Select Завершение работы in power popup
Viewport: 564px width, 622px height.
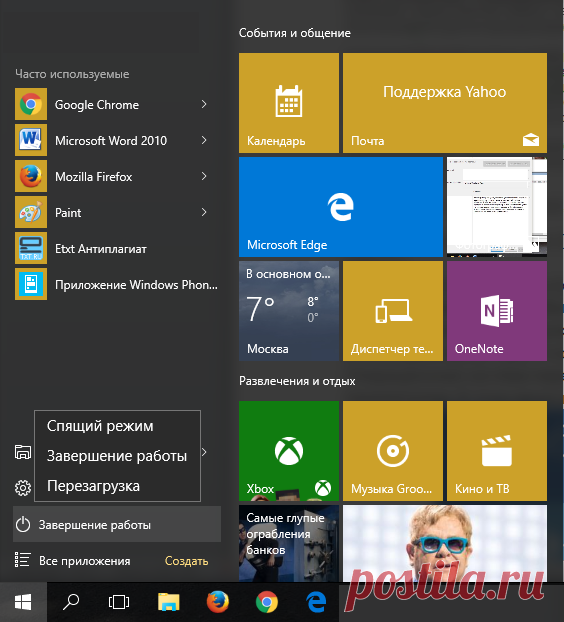click(x=117, y=456)
